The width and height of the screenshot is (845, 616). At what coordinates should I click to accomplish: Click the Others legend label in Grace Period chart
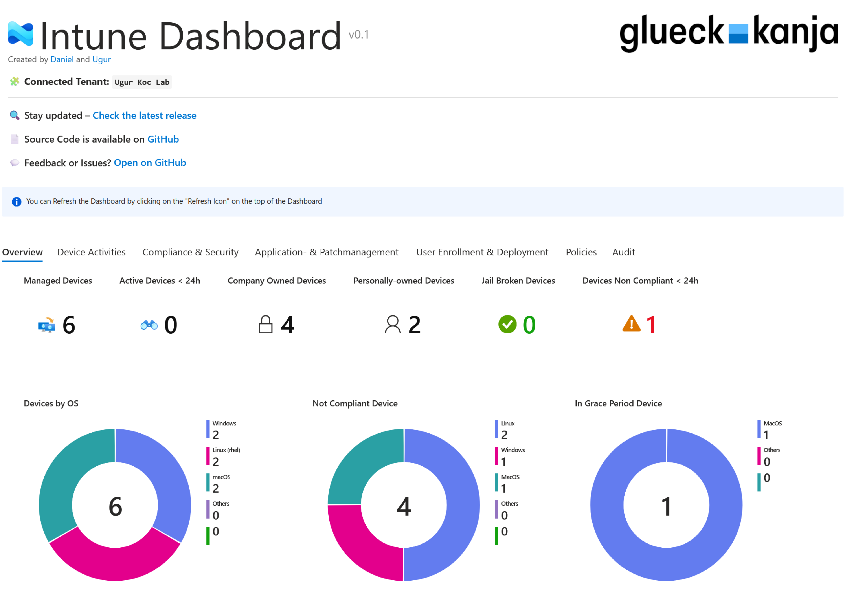[772, 450]
